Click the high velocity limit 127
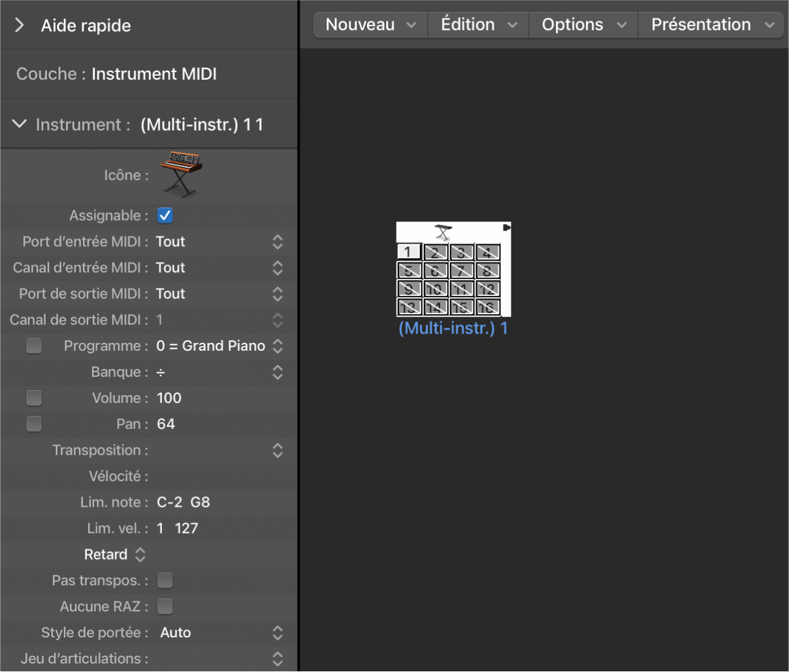 click(x=186, y=528)
